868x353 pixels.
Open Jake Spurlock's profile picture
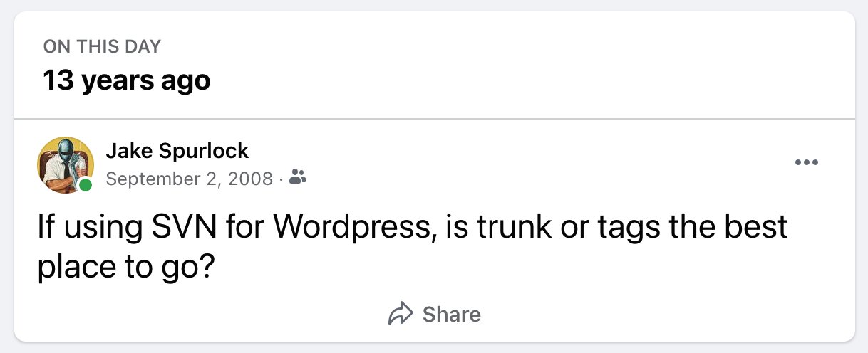65,164
